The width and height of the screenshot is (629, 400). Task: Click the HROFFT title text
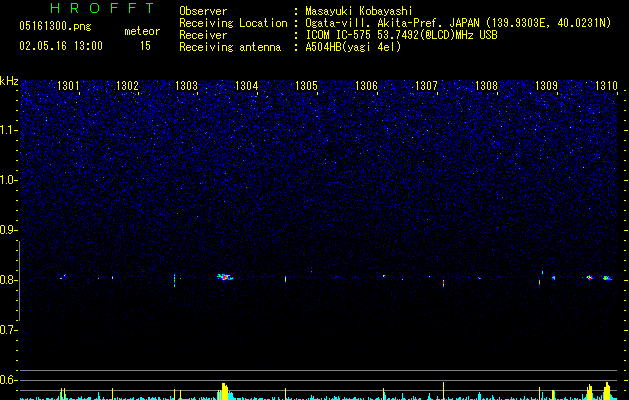102,8
